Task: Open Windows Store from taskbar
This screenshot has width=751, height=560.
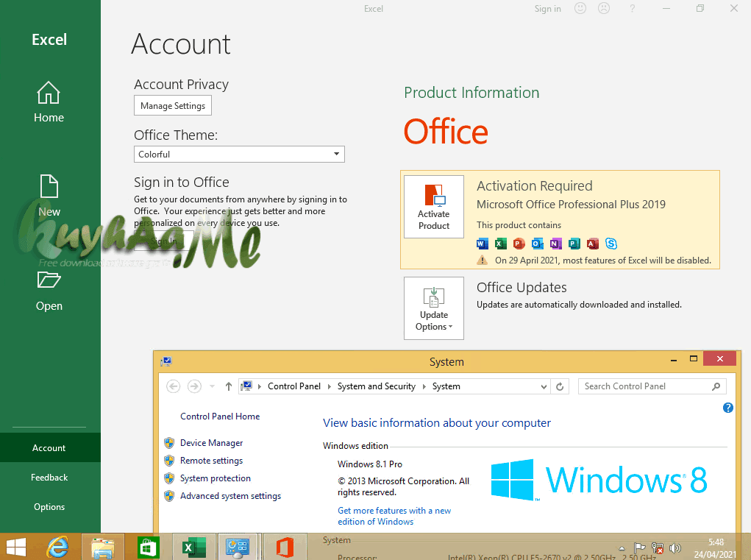Action: click(x=148, y=547)
